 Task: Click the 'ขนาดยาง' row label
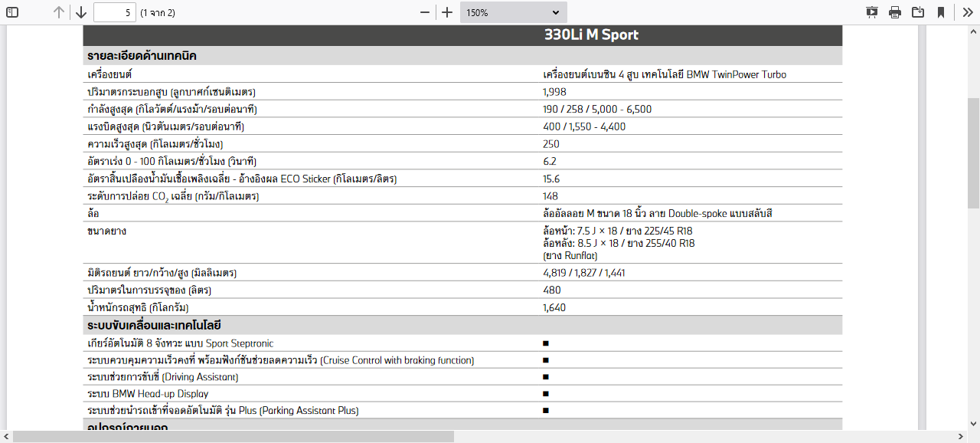click(107, 231)
